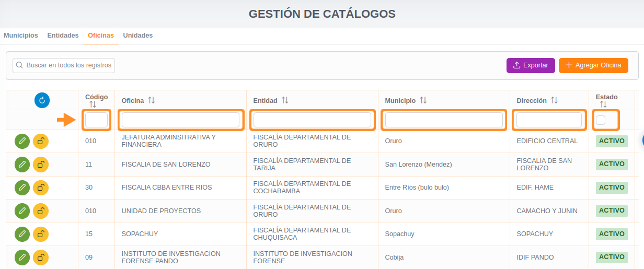Toggle the Estado filter checkbox
The width and height of the screenshot is (644, 269).
pos(601,120)
